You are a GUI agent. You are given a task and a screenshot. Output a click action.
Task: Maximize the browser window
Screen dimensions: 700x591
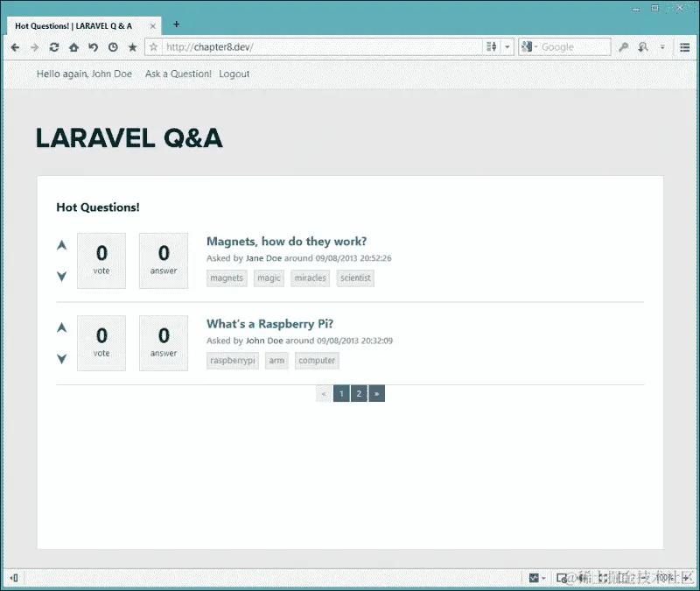click(654, 8)
